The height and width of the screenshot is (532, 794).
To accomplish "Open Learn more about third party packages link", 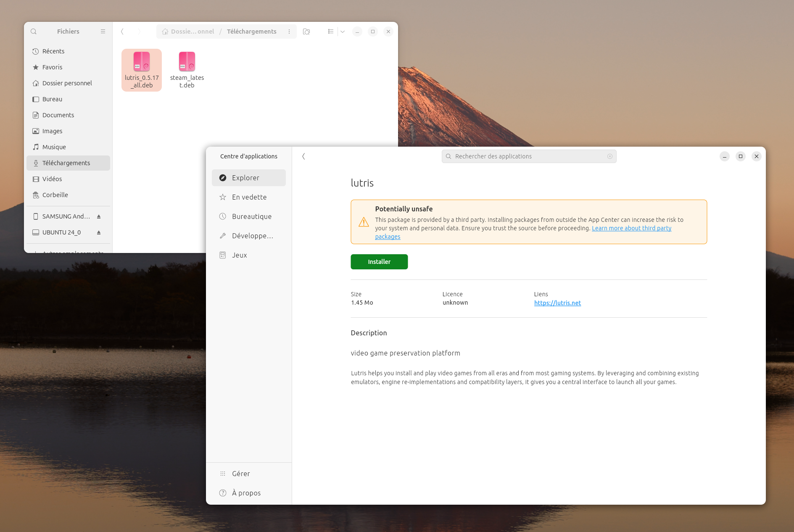I will [631, 228].
